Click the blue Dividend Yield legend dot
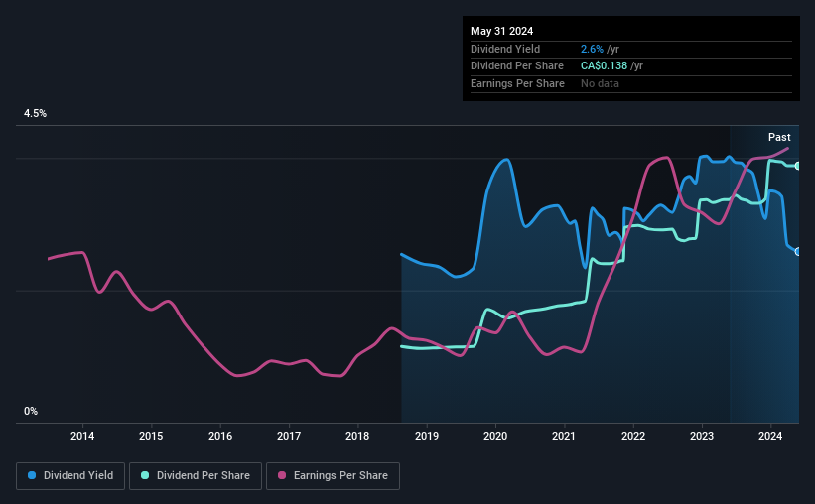 [x=32, y=475]
